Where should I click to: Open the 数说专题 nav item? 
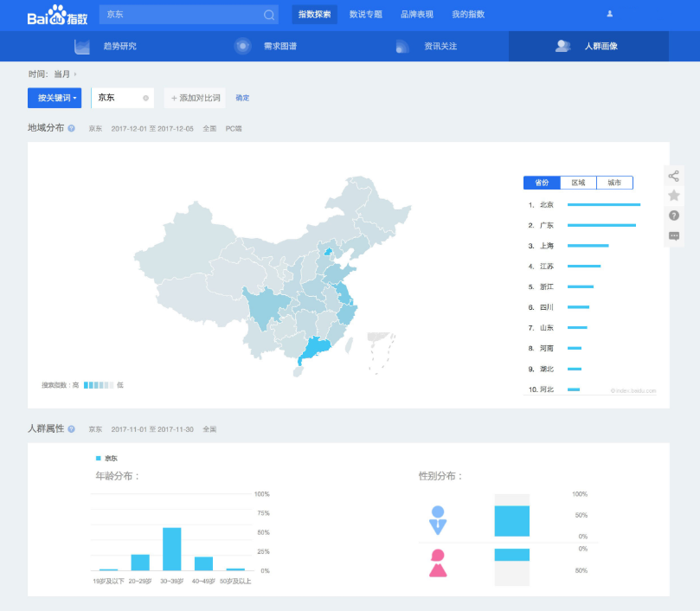(366, 15)
